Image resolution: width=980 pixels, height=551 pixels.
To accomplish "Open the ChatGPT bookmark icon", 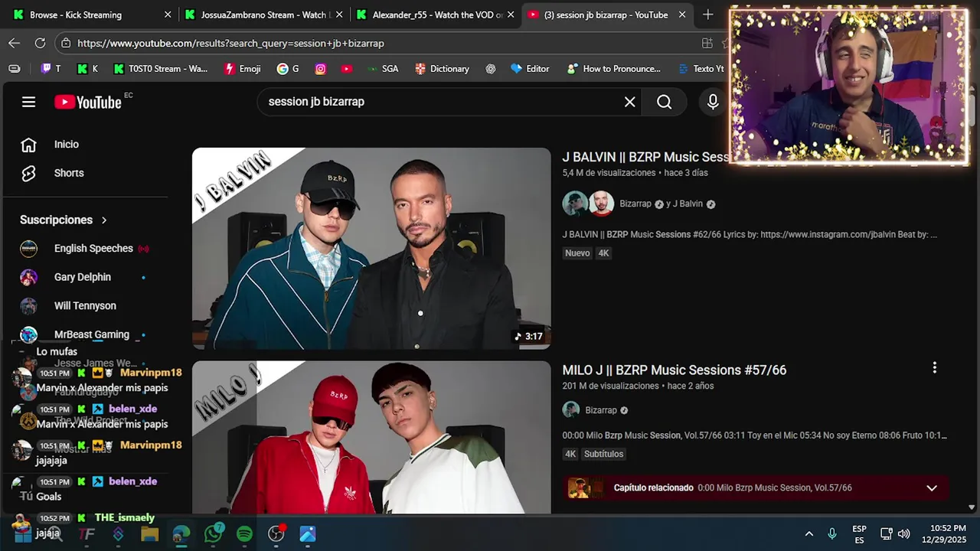I will point(491,69).
